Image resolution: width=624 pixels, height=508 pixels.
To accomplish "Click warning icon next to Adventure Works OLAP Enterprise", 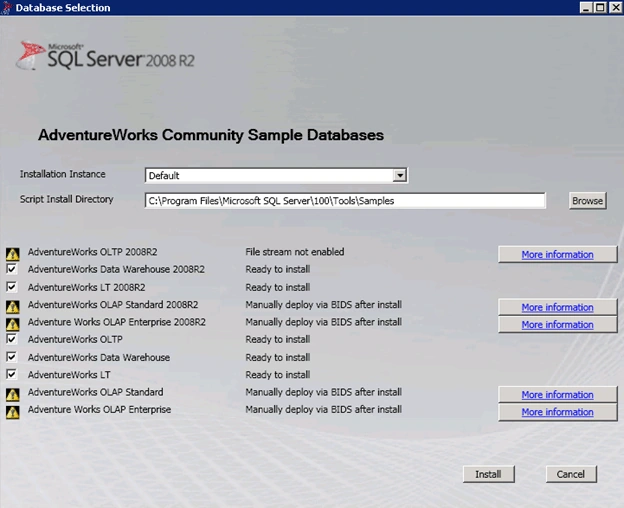I will click(12, 412).
